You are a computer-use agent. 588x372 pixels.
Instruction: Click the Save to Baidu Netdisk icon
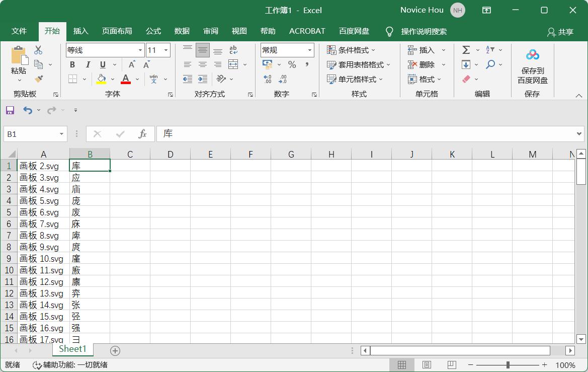(532, 55)
